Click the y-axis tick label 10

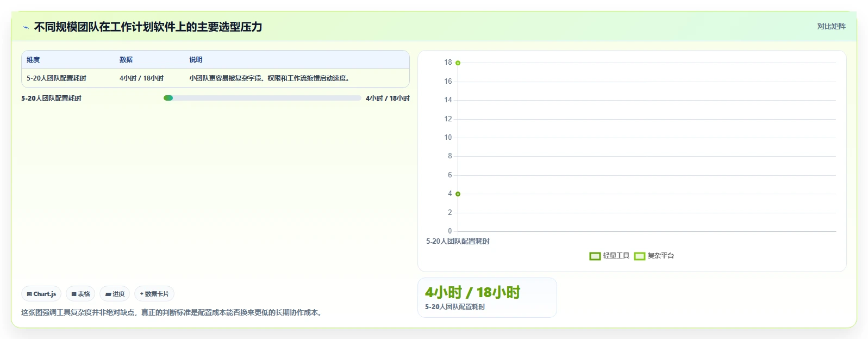click(448, 138)
